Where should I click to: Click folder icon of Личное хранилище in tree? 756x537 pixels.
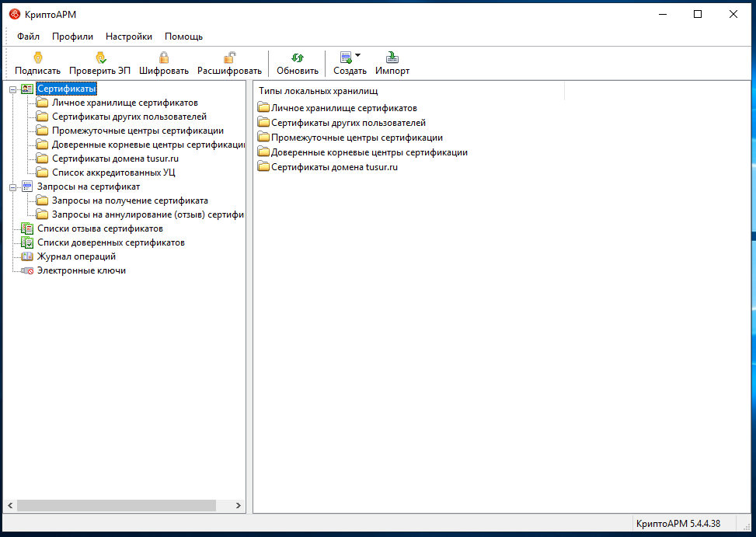43,103
